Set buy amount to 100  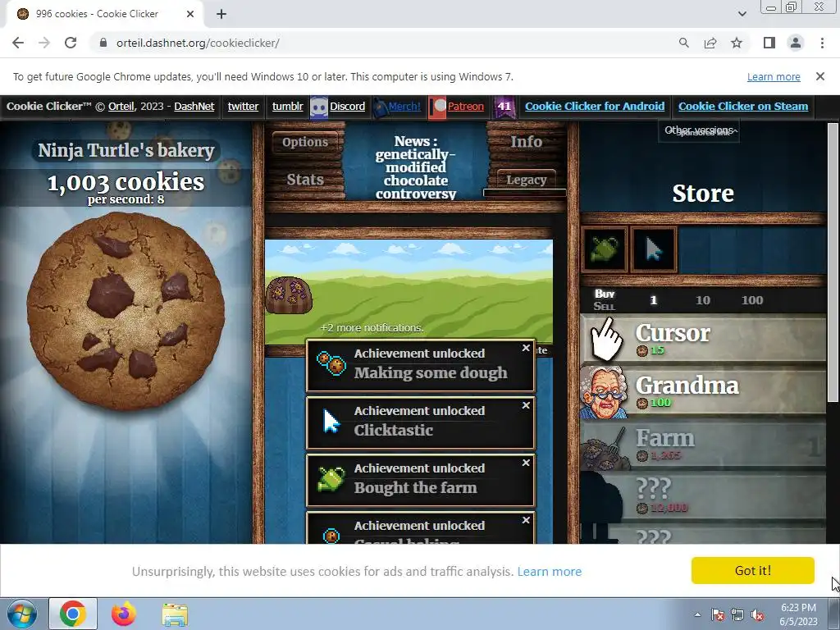[752, 300]
